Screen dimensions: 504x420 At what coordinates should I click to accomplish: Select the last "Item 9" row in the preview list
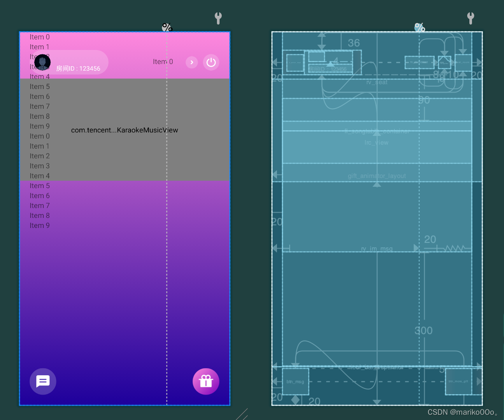pyautogui.click(x=39, y=225)
